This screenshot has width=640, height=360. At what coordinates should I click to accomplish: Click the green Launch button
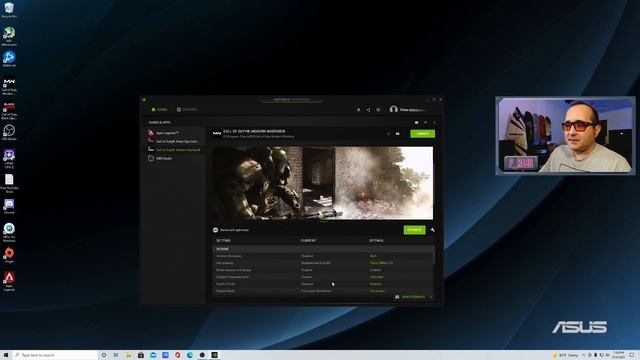pyautogui.click(x=422, y=133)
